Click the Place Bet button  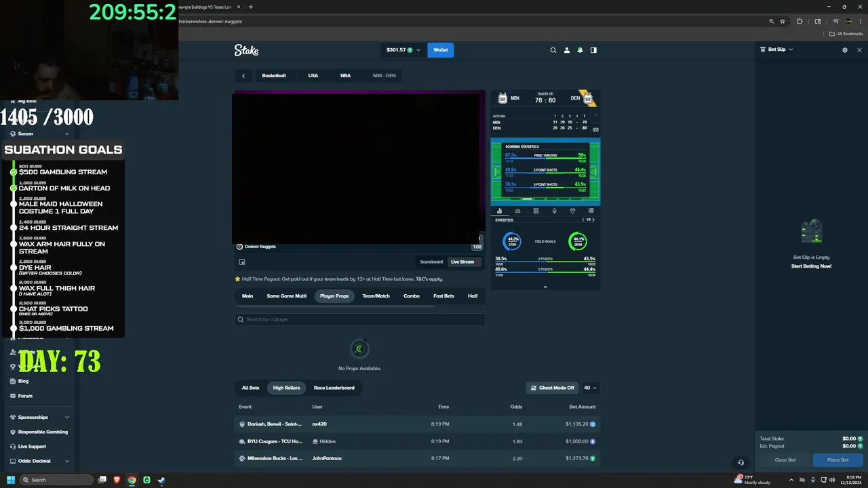tap(837, 460)
